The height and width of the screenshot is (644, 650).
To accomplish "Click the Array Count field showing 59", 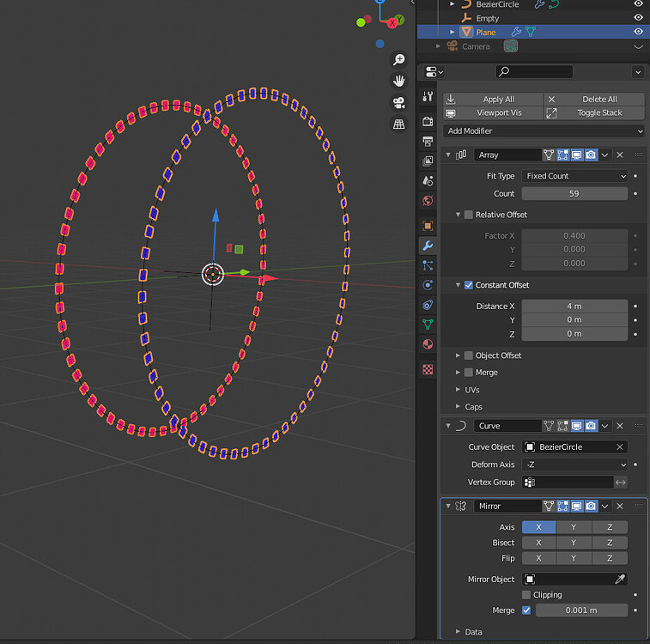I will pos(574,193).
